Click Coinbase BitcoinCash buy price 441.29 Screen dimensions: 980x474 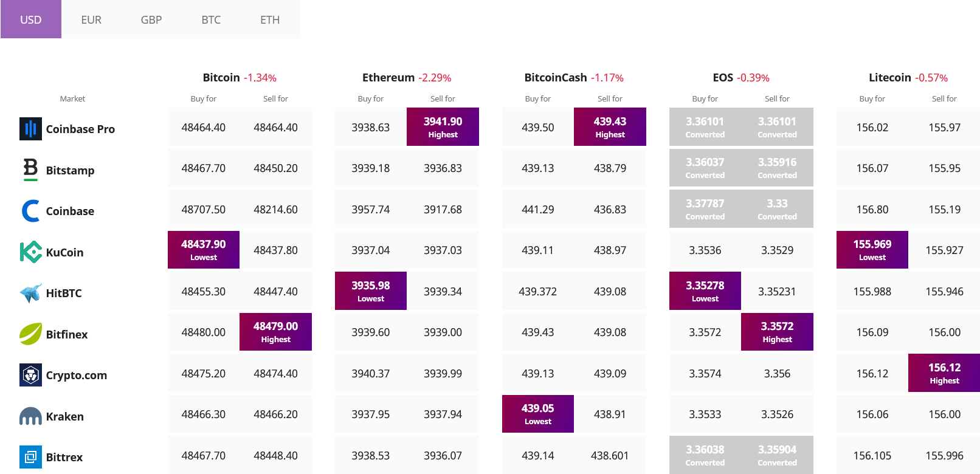(x=538, y=209)
